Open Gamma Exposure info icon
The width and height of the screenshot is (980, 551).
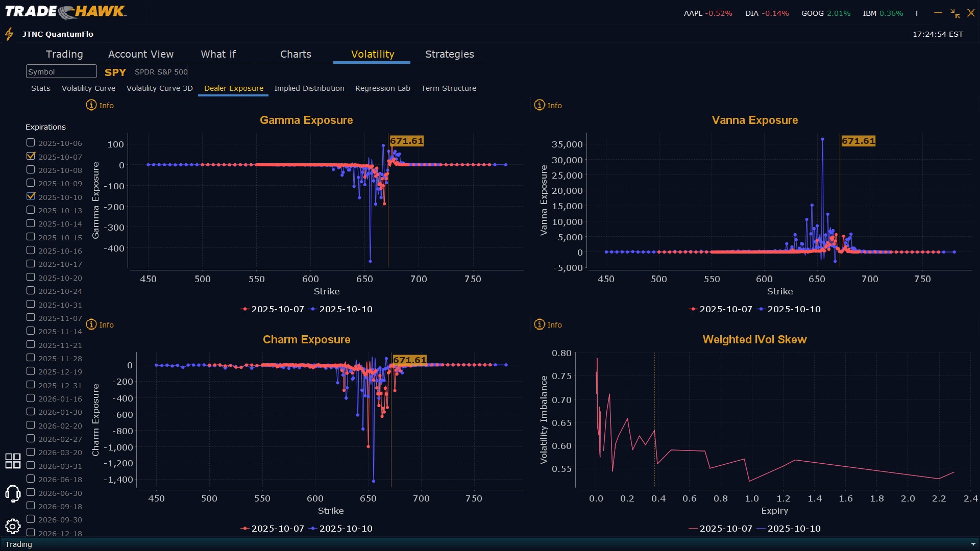91,105
